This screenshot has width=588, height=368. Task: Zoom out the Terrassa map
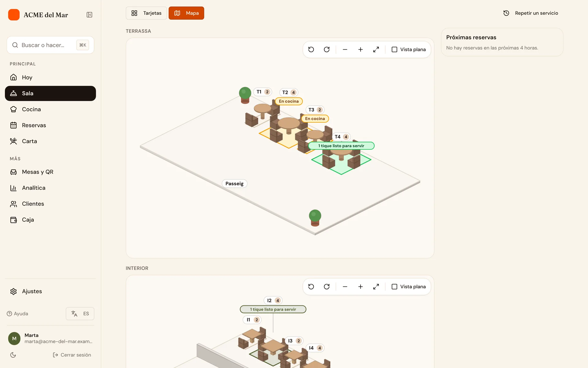coord(345,49)
